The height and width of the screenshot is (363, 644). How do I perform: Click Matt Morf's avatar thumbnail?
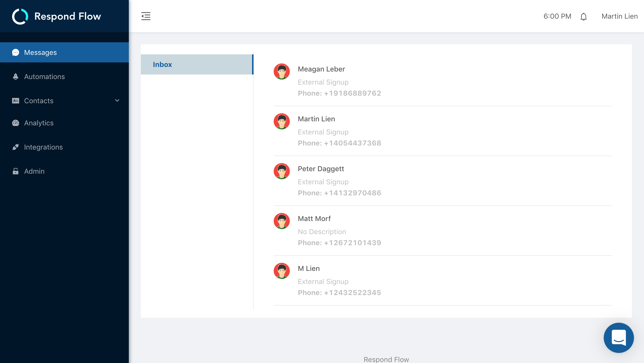point(282,221)
